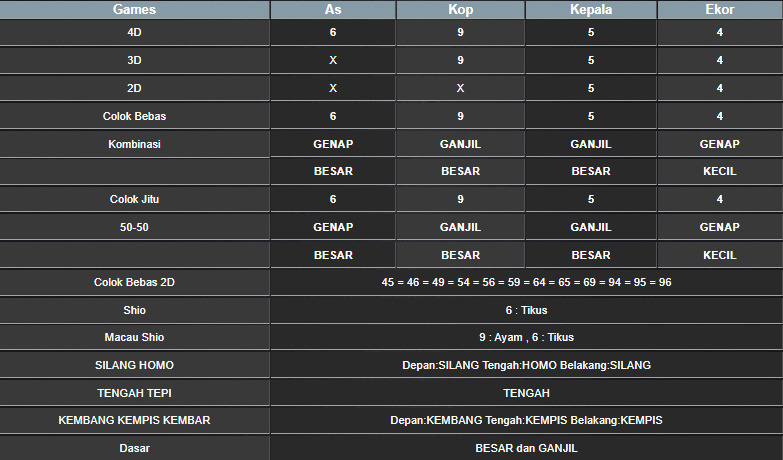Viewport: 783px width, 460px height.
Task: Click the 4D row Kop value 9
Action: pos(460,32)
